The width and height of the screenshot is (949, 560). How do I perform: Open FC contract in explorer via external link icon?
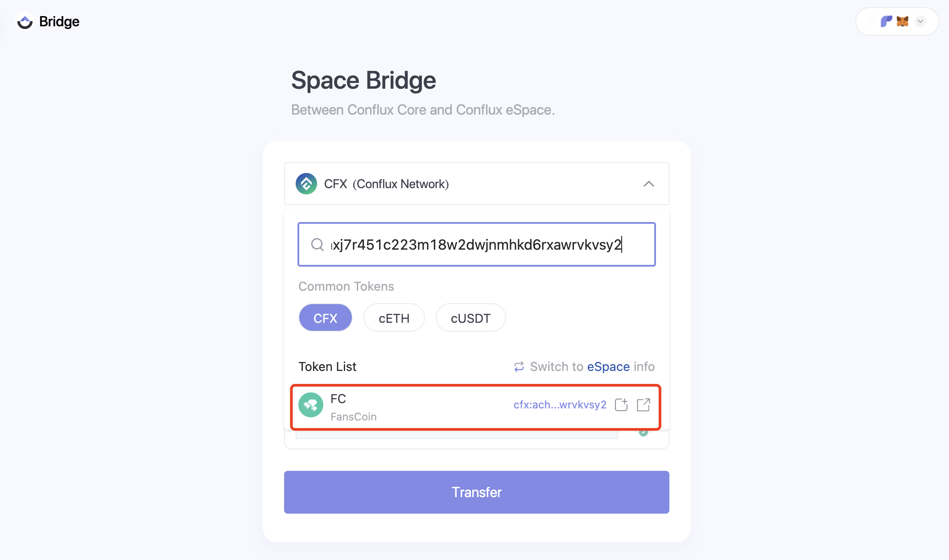point(644,405)
